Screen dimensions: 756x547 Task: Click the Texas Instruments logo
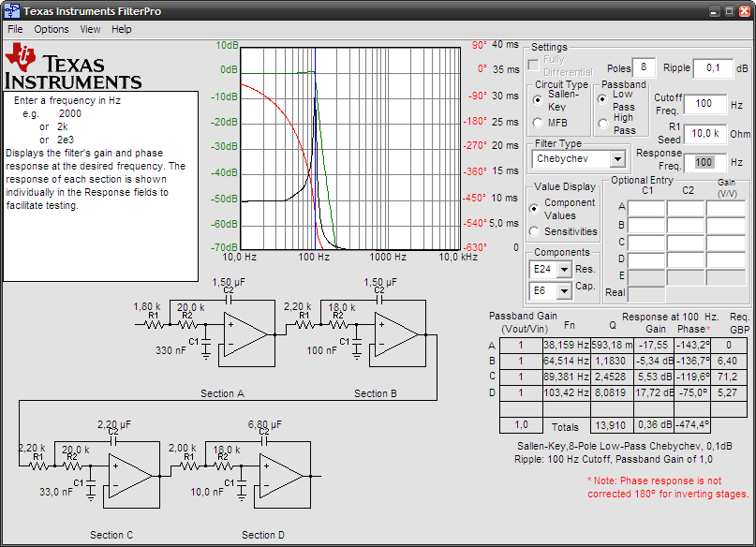(x=73, y=67)
